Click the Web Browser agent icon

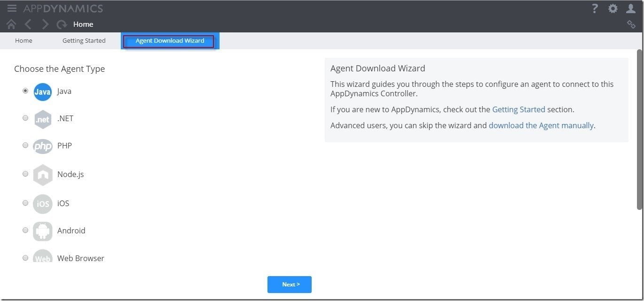click(43, 256)
